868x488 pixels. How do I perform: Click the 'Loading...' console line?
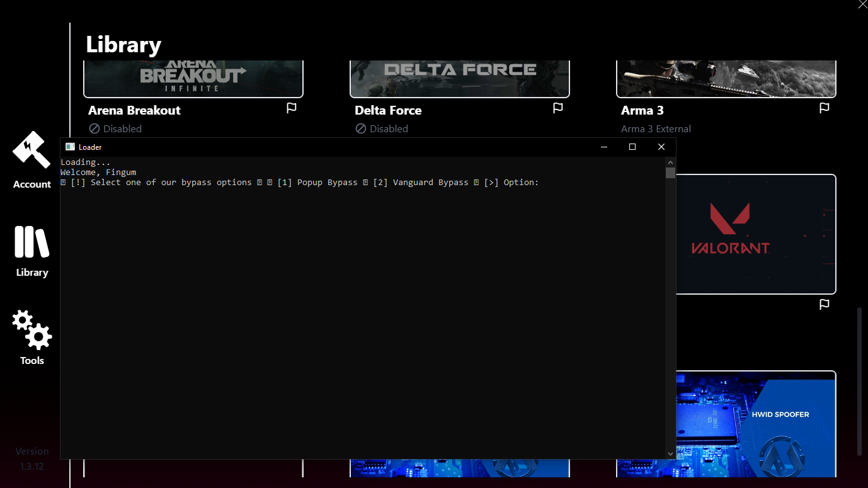(86, 162)
